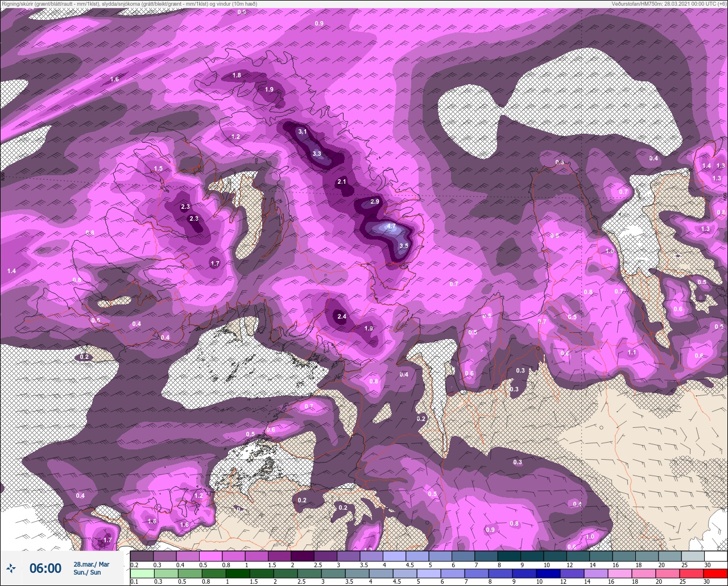The image size is (728, 586).
Task: Pick the light grey snow swatch at 25
Action: pos(693,556)
